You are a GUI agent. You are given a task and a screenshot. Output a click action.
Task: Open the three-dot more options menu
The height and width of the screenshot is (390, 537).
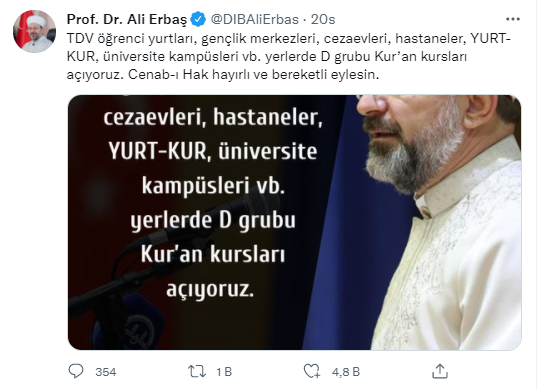tap(513, 19)
